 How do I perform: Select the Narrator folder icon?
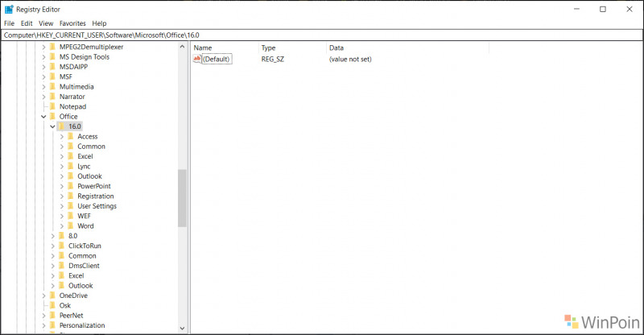point(52,97)
